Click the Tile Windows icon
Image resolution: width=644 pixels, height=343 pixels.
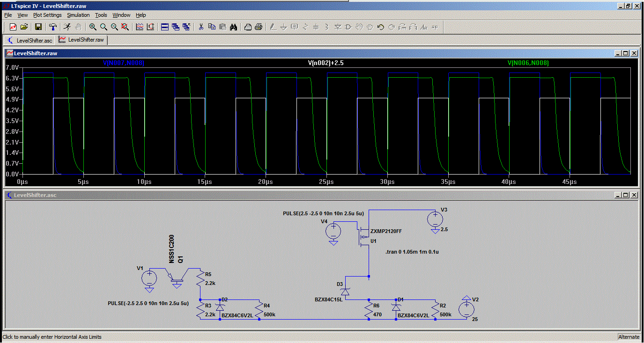(165, 27)
